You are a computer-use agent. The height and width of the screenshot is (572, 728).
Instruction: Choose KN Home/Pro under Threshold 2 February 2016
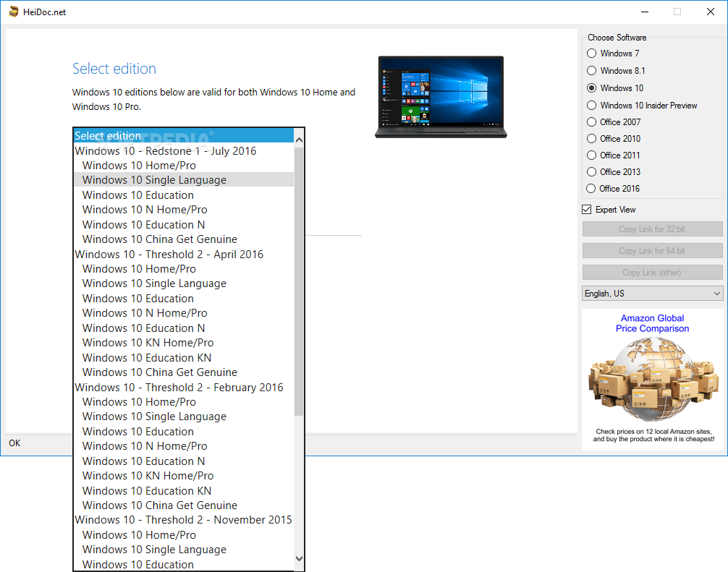[x=184, y=476]
